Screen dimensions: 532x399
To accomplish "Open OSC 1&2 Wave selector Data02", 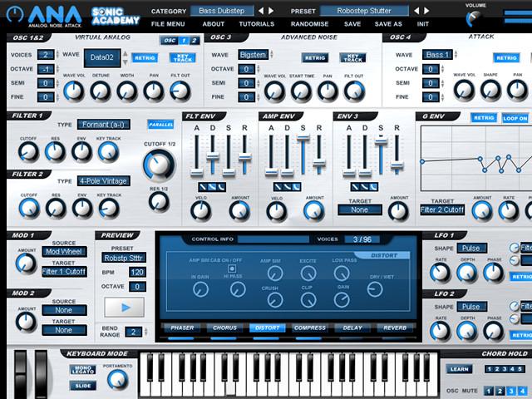I will click(x=102, y=57).
